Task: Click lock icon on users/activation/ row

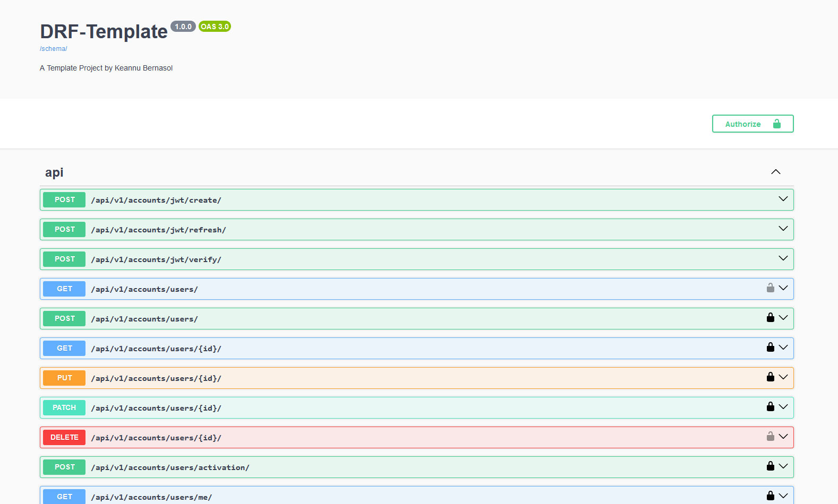Action: pyautogui.click(x=770, y=466)
